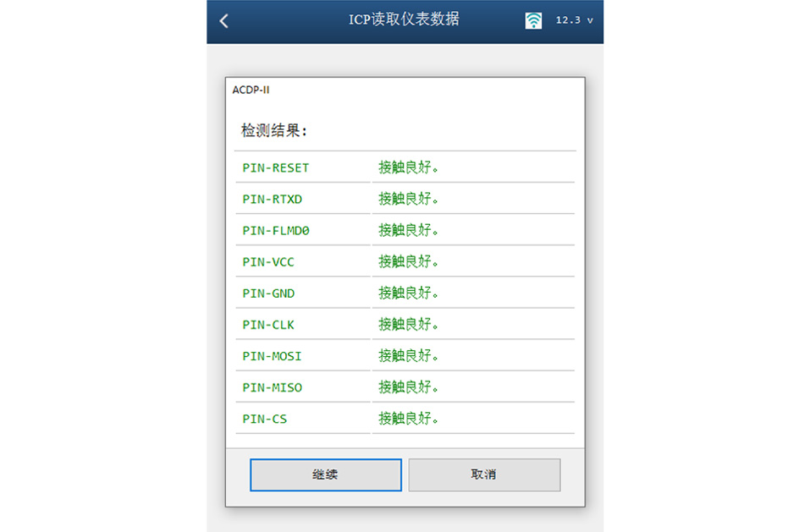The width and height of the screenshot is (799, 532).
Task: Tap the 12.3 v voltage indicator
Action: (x=575, y=20)
